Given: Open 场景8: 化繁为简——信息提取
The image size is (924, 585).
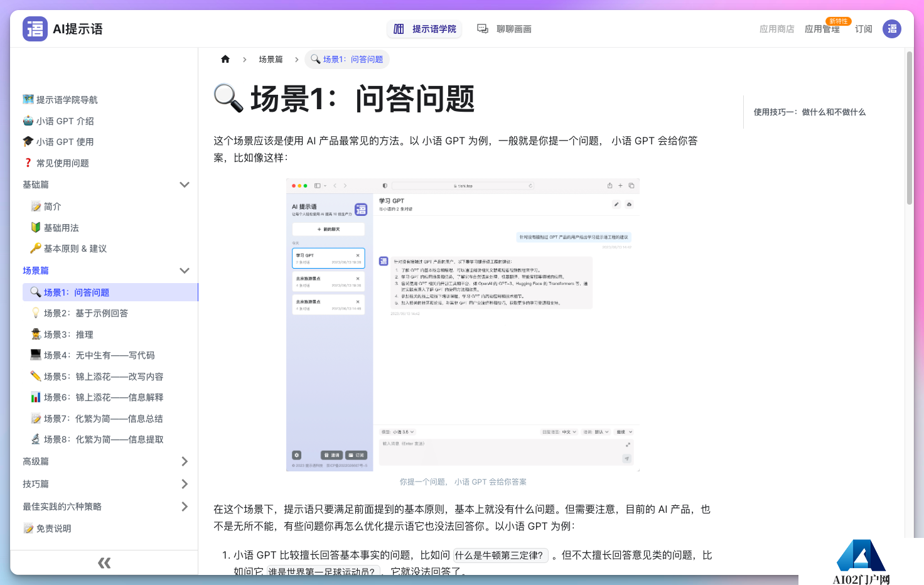Looking at the screenshot, I should pyautogui.click(x=97, y=439).
